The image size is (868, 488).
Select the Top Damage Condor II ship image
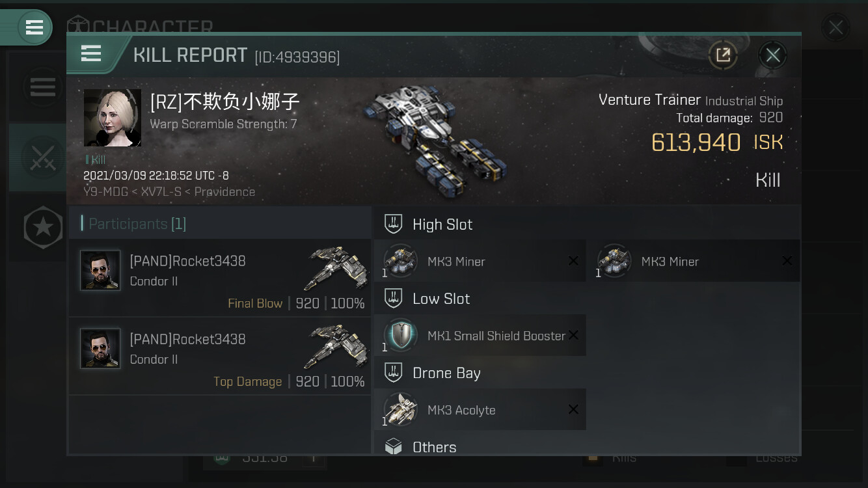coord(337,346)
